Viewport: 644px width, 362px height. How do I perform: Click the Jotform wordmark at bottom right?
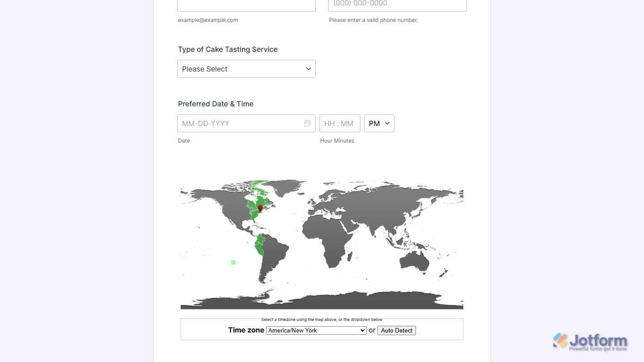pyautogui.click(x=598, y=340)
